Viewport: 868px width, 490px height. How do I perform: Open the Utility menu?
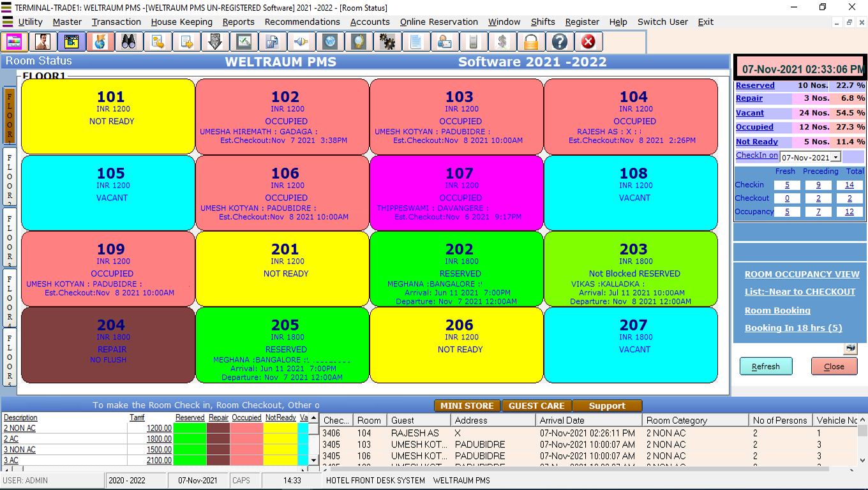31,22
